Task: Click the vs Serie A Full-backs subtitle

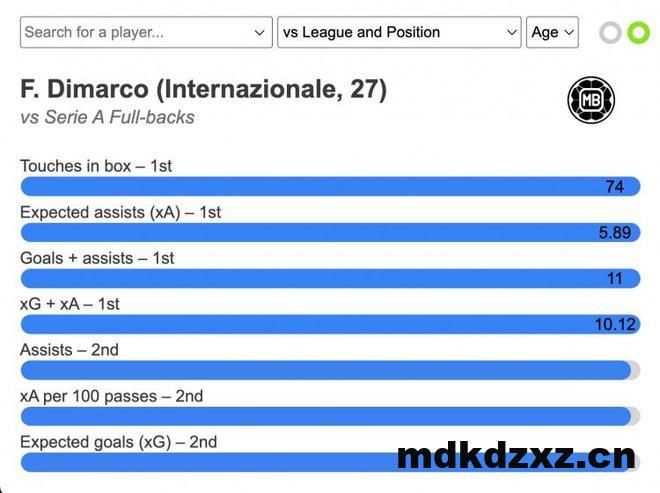Action: (107, 117)
